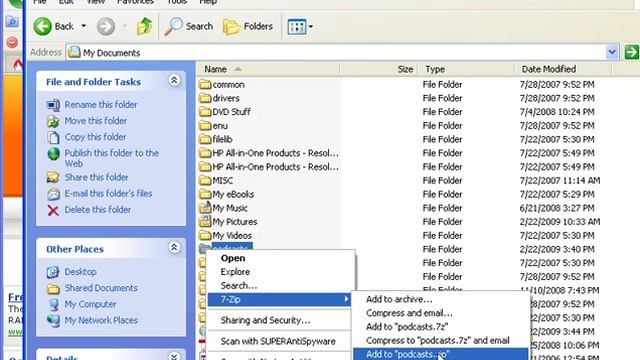Choose Scan with SUPERAntiSpyware
The height and width of the screenshot is (360, 640).
(x=280, y=342)
